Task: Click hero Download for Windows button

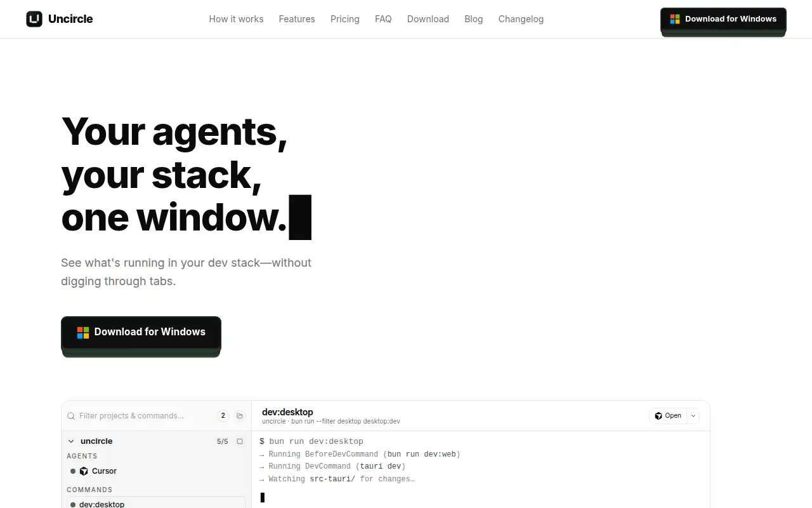Action: pos(141,332)
